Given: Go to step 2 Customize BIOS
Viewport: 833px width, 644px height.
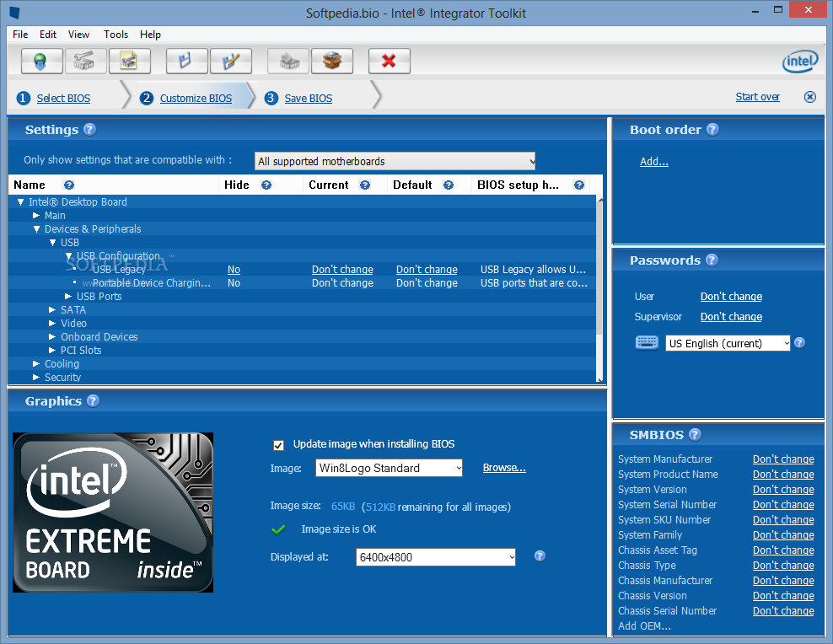Looking at the screenshot, I should coord(196,99).
